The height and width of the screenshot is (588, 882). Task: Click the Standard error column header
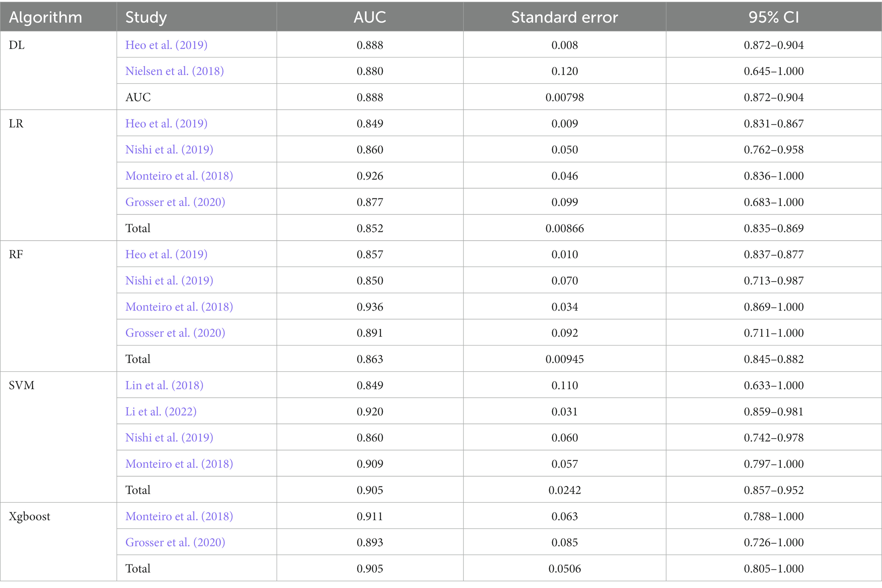(565, 17)
